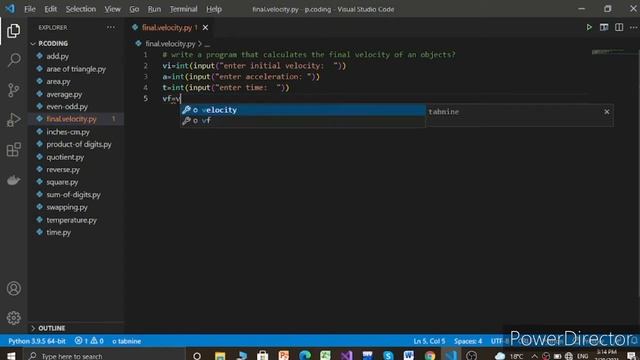Viewport: 640px width, 360px height.
Task: Open Microsoft Edge from taskbar
Action: point(304,356)
